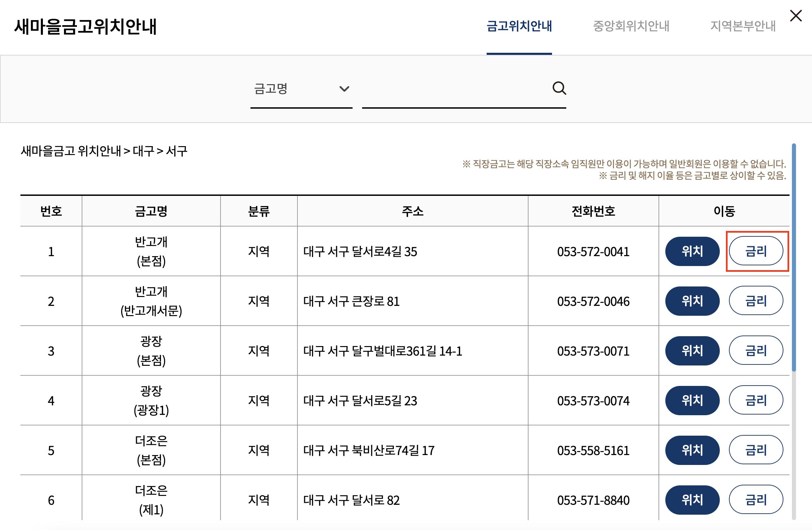Screen dimensions: 812x530
Task: Click address 대구 서구 북비산로74길 17
Action: 369,450
